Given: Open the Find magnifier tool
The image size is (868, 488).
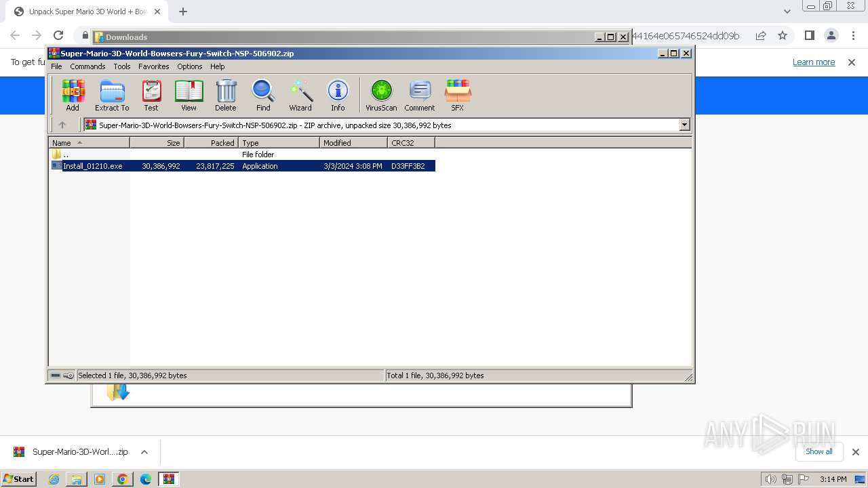Looking at the screenshot, I should point(263,95).
